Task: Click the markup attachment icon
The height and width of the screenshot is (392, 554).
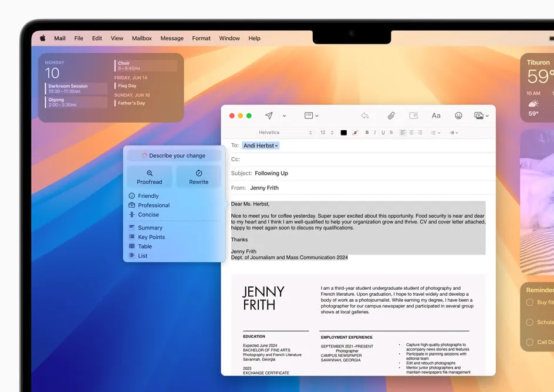Action: (x=413, y=116)
